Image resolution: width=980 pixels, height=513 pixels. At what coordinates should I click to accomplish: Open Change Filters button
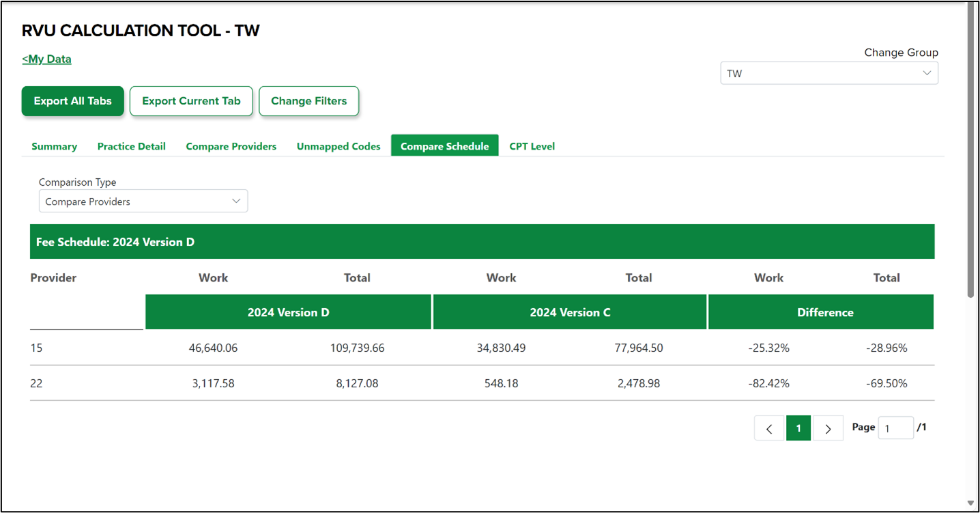point(308,101)
